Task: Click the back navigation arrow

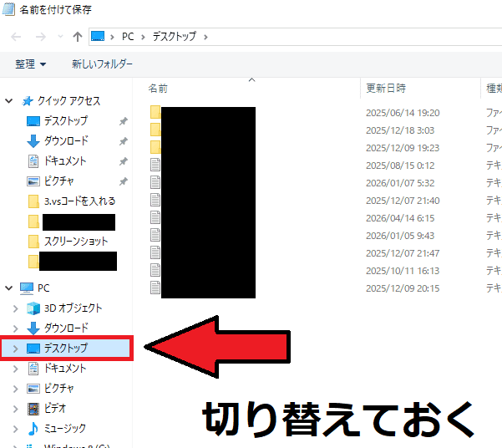Action: [x=17, y=37]
